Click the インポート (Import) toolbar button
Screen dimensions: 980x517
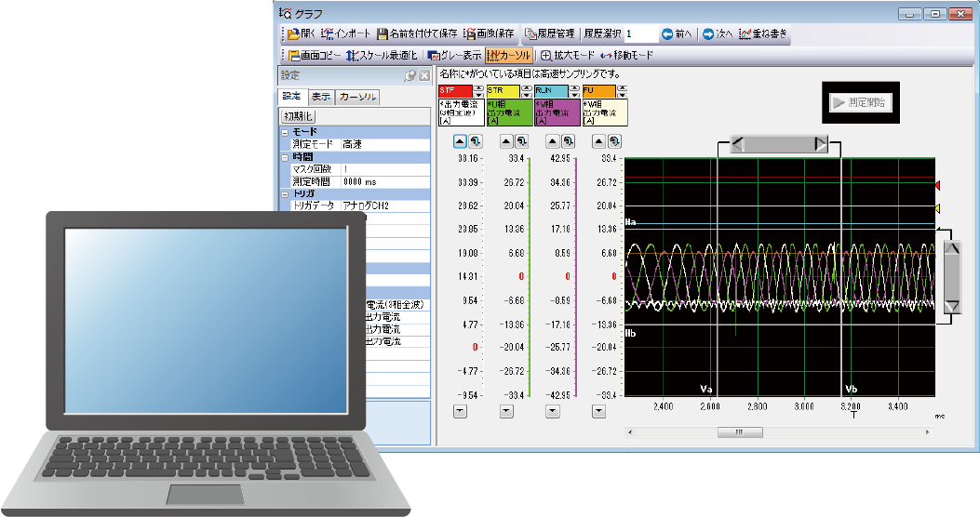(345, 34)
